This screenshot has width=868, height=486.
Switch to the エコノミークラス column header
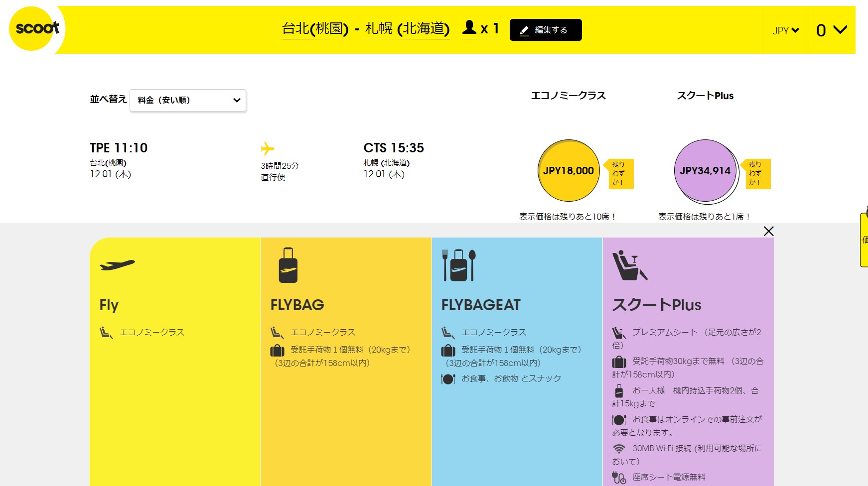point(568,96)
